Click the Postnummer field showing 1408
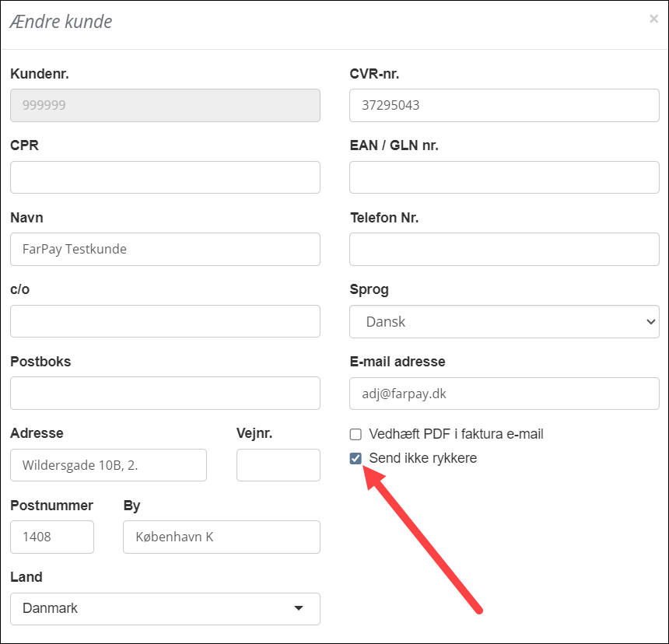669x644 pixels. (x=52, y=537)
